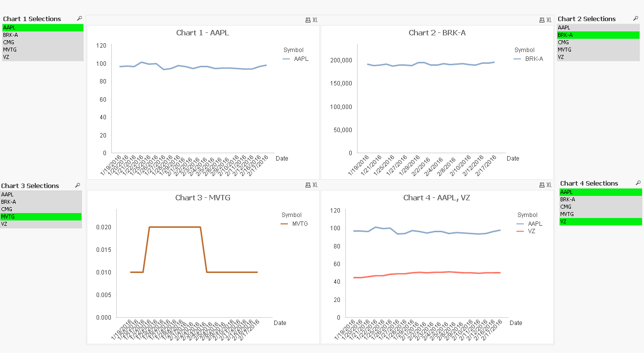Click the printer icon above Chart 4
This screenshot has width=644, height=353.
[541, 185]
